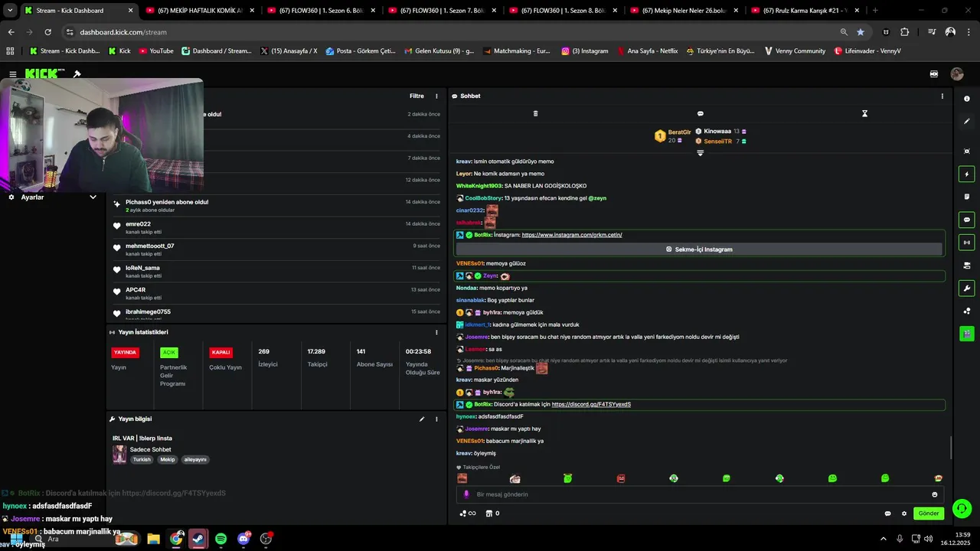Viewport: 980px width, 551px height.
Task: Open the Ana Sayfa - Netflix bookmark
Action: (646, 51)
